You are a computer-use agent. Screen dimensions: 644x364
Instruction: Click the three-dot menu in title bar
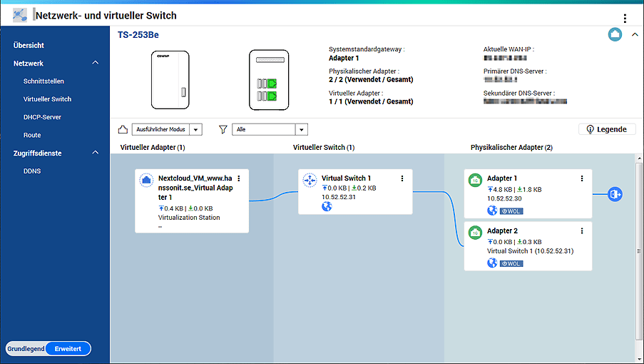click(x=625, y=19)
